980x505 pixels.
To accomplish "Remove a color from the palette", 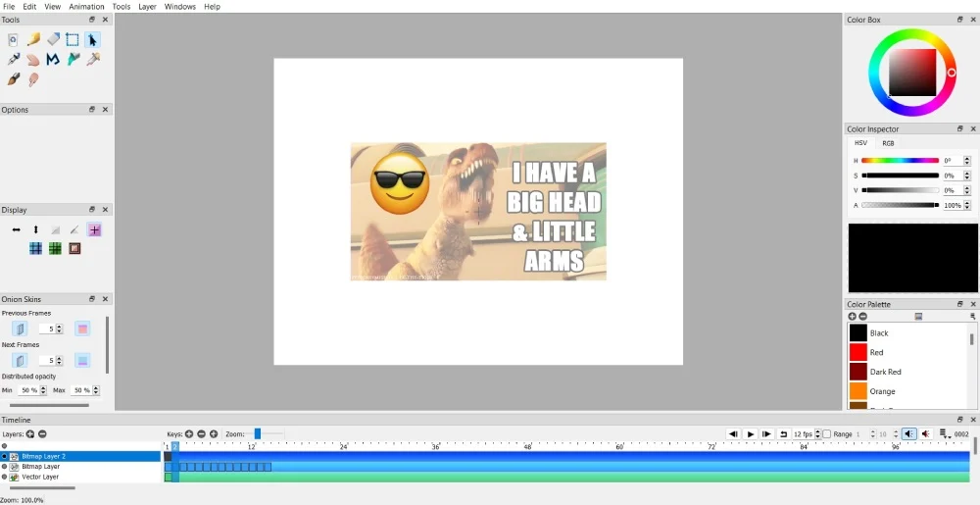I will pyautogui.click(x=863, y=317).
